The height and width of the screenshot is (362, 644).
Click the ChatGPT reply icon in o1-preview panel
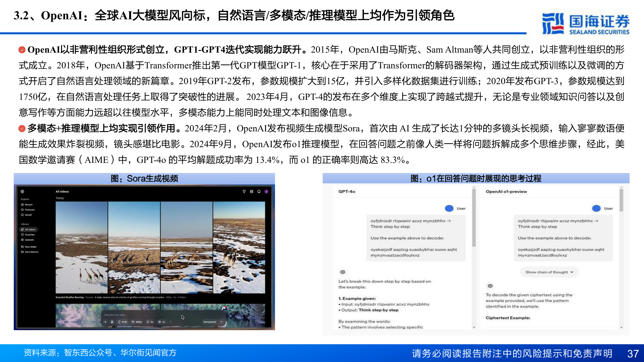tap(490, 286)
